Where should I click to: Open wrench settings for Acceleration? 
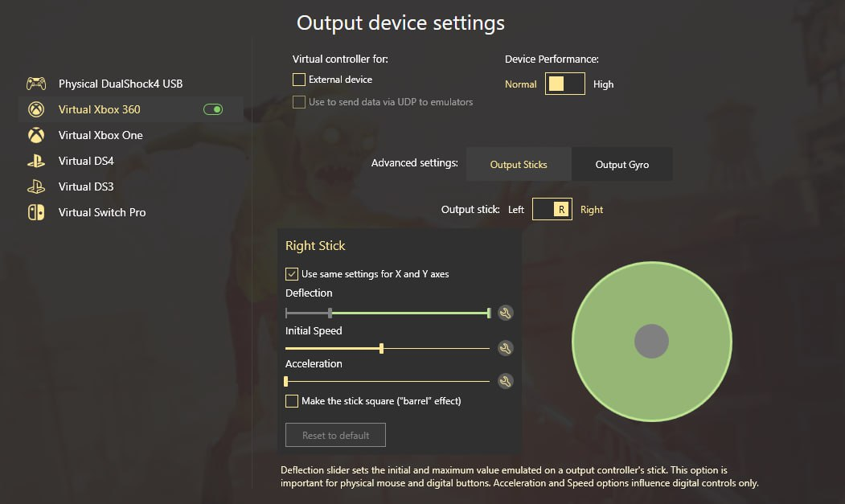[505, 381]
